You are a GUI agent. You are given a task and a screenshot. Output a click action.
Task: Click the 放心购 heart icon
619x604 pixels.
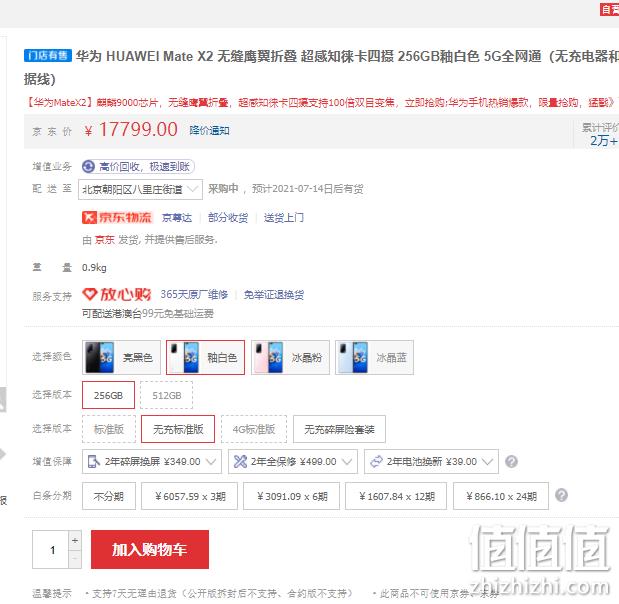(x=90, y=294)
